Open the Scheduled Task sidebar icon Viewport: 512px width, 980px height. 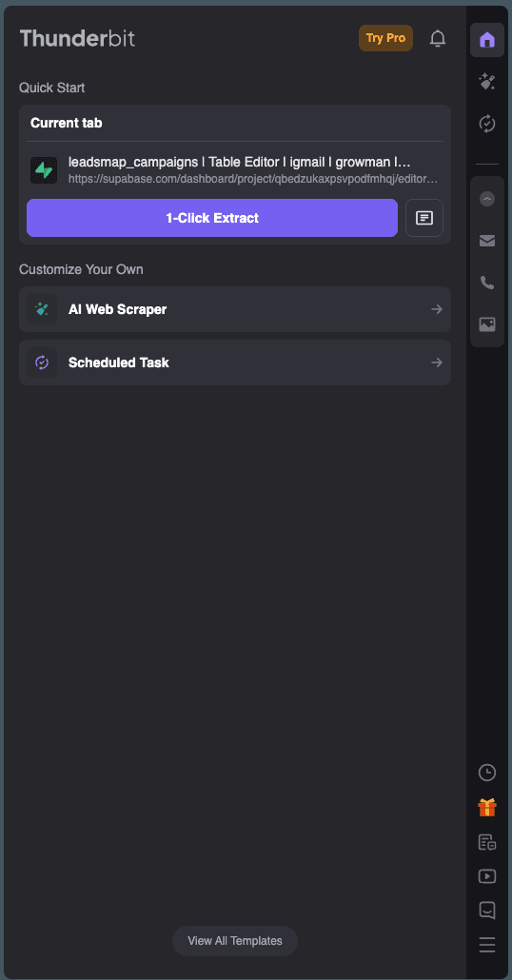[487, 124]
